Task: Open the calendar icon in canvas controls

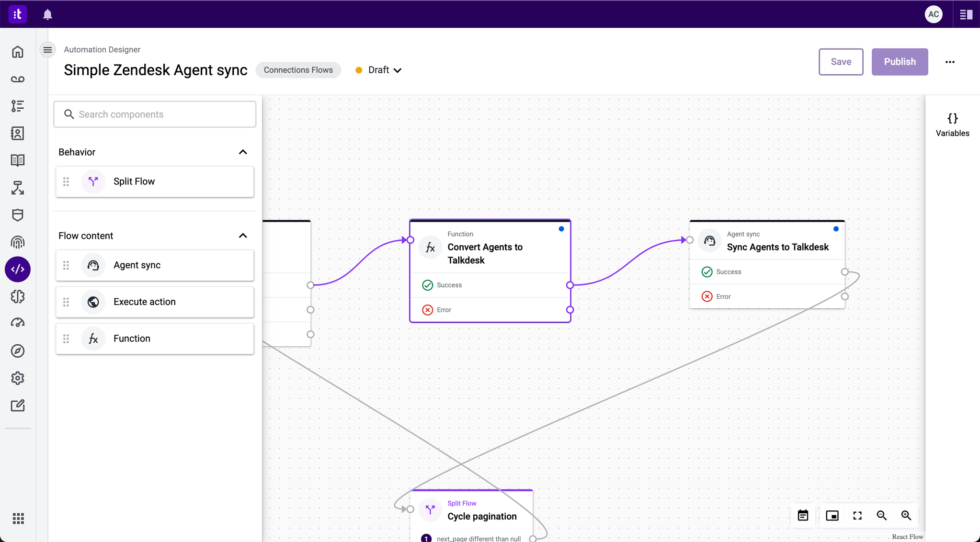Action: tap(803, 515)
